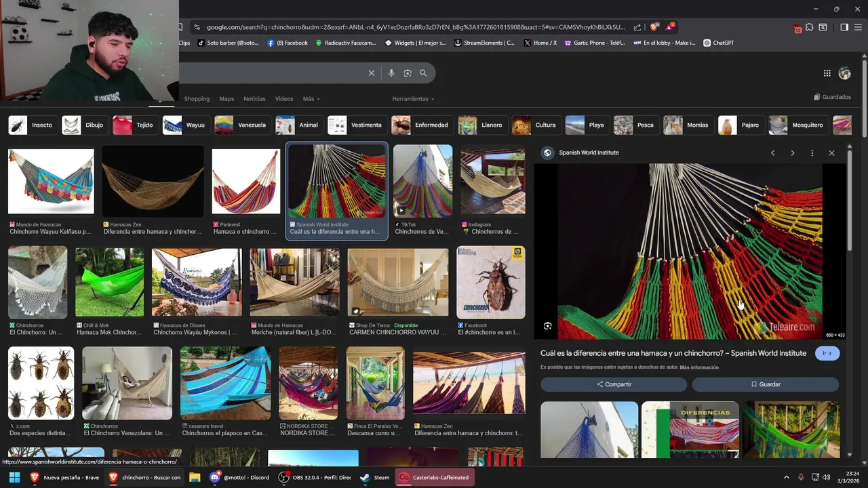
Task: Open the Gartic Phone bookmark
Action: [x=595, y=43]
